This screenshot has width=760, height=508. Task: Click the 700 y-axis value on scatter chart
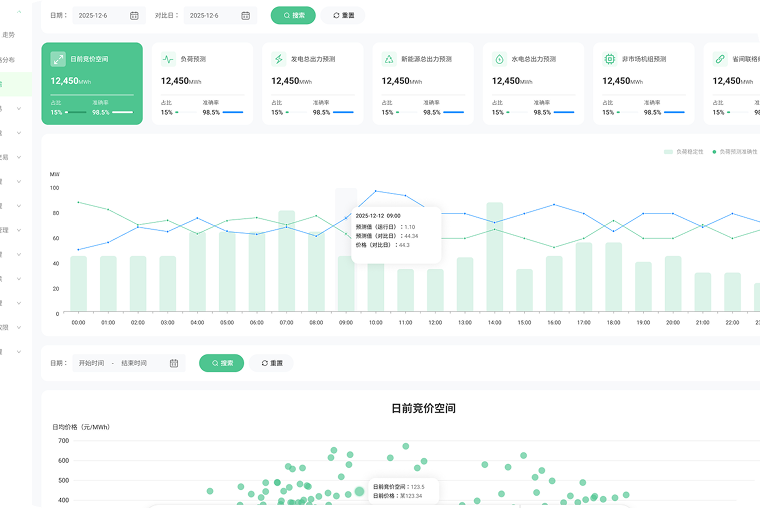[63, 441]
